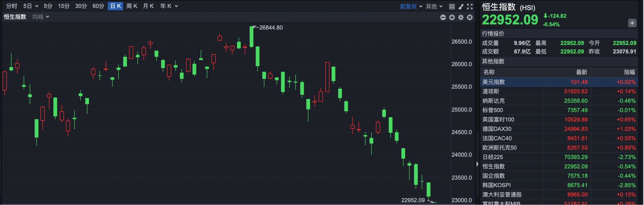The height and width of the screenshot is (205, 644).
Task: Select the 月K monthly candlestick tab
Action: (148, 6)
